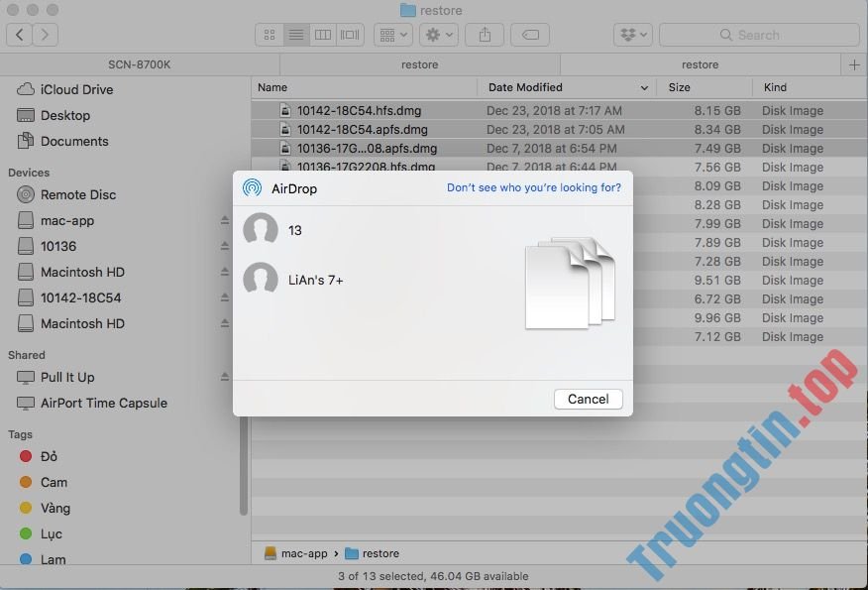Open the Dropbox toolbar dropdown
The width and height of the screenshot is (868, 590).
633,35
